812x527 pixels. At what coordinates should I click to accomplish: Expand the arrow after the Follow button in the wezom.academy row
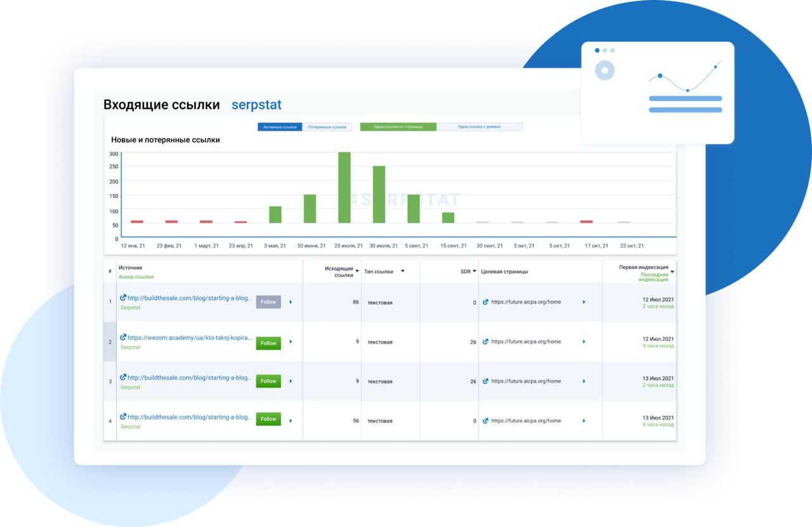pyautogui.click(x=291, y=342)
